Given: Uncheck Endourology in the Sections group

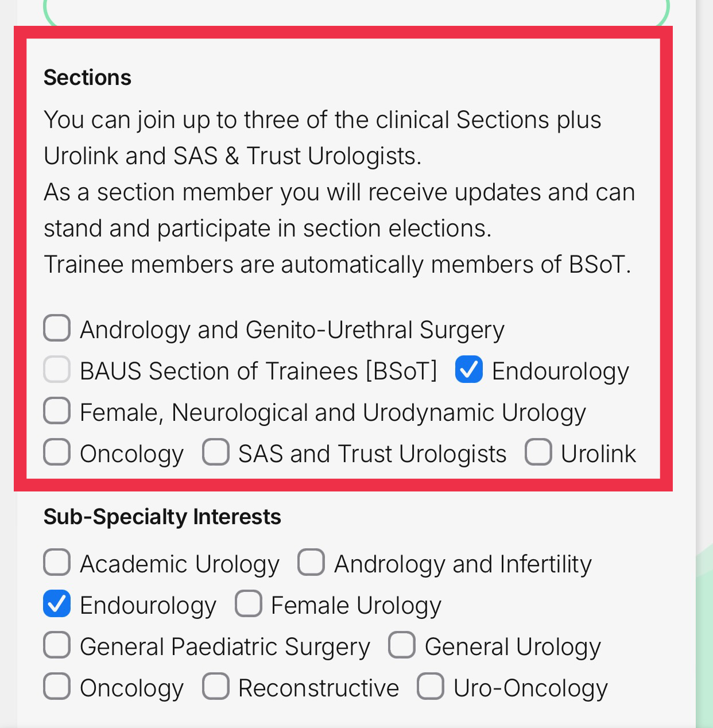Looking at the screenshot, I should point(469,370).
